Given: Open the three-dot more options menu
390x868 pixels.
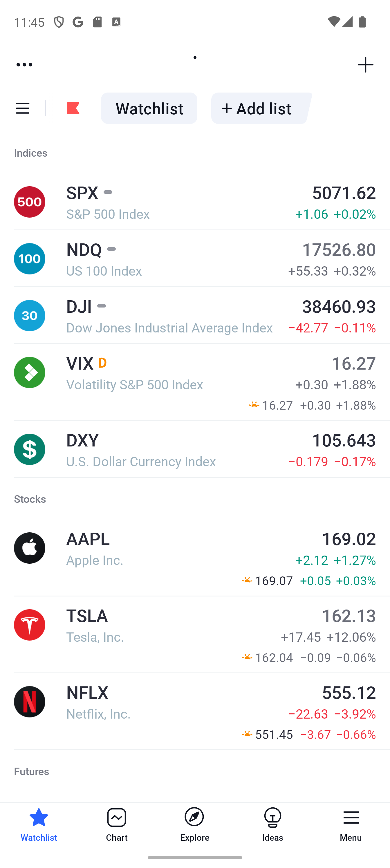Looking at the screenshot, I should pos(24,65).
